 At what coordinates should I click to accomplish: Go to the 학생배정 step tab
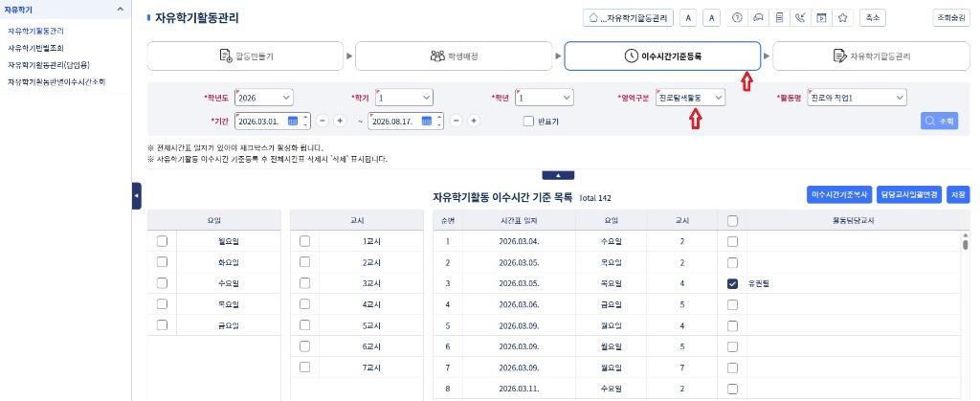click(x=454, y=56)
